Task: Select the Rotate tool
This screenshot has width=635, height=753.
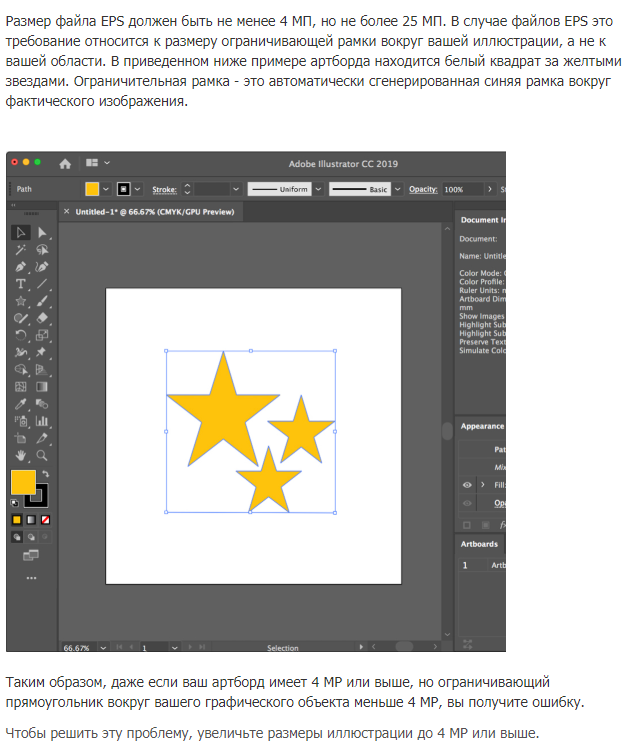Action: 21,335
